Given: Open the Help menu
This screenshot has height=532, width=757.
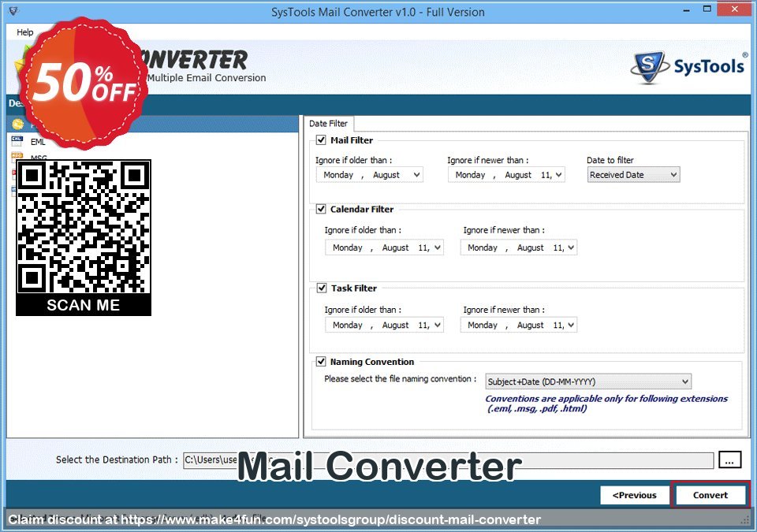Looking at the screenshot, I should pyautogui.click(x=24, y=32).
